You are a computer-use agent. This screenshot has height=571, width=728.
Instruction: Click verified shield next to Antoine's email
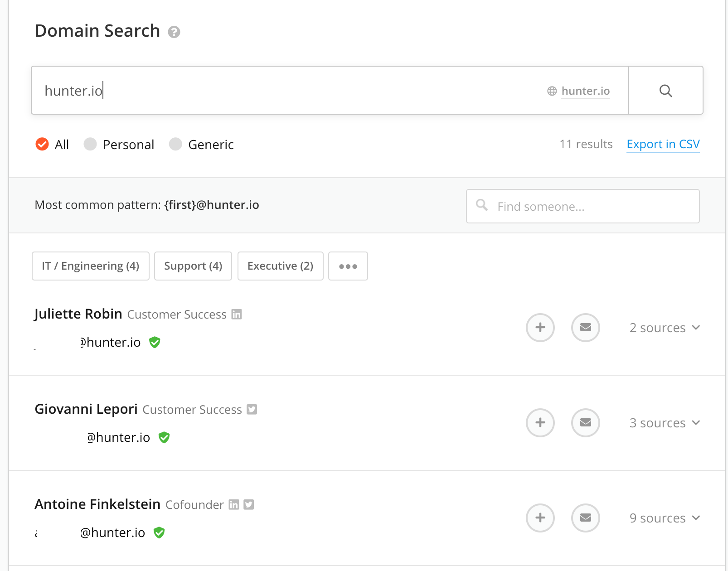(x=159, y=532)
